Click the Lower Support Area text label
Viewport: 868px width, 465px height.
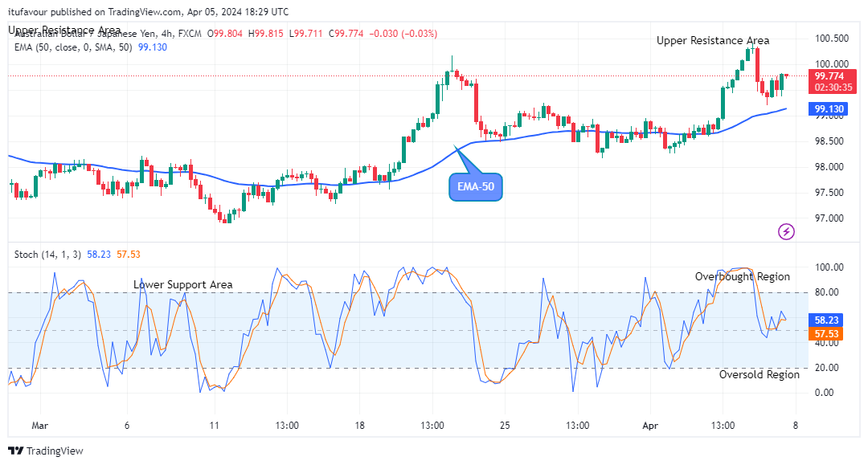(x=182, y=285)
